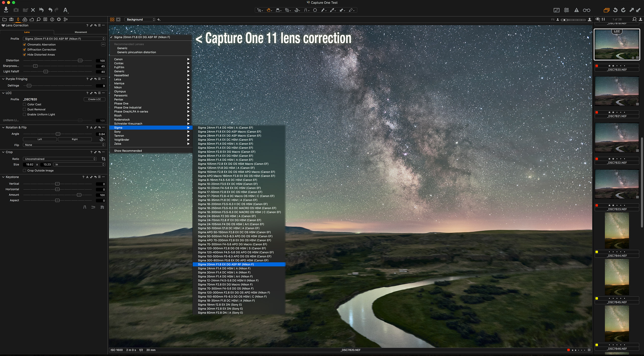Screen dimensions: 644x356
Task: Open the lens Profile dropdown
Action: point(64,39)
